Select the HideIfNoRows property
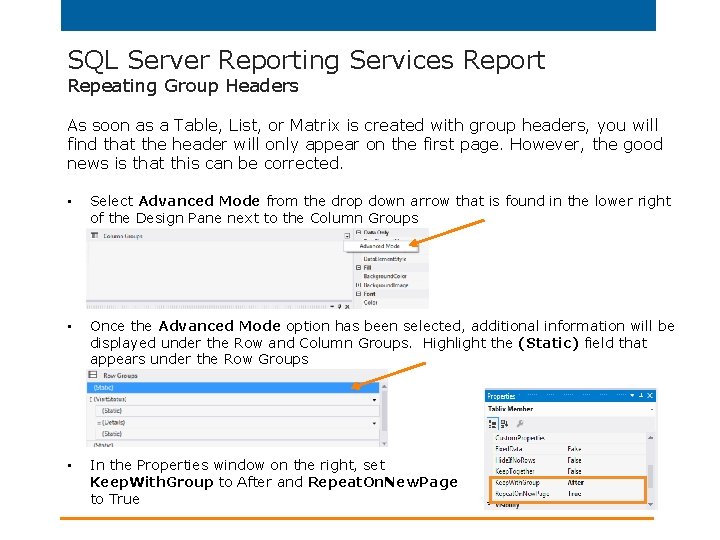The image size is (720, 540). (515, 460)
